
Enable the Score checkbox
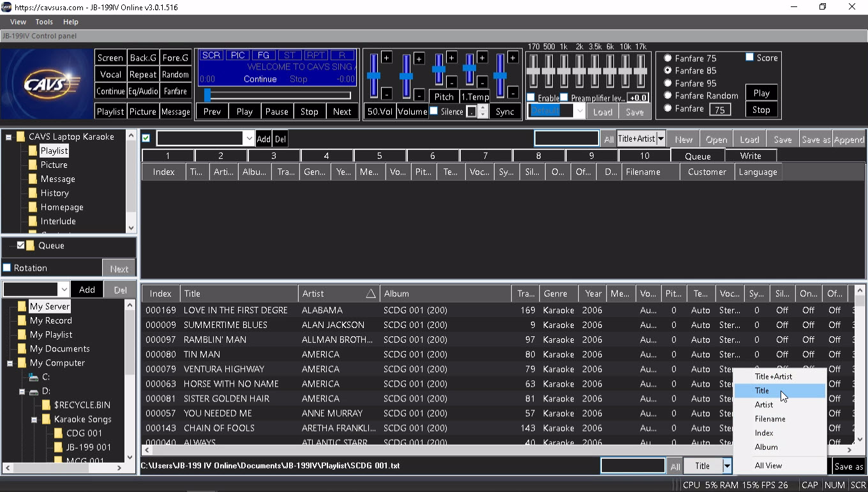point(750,57)
